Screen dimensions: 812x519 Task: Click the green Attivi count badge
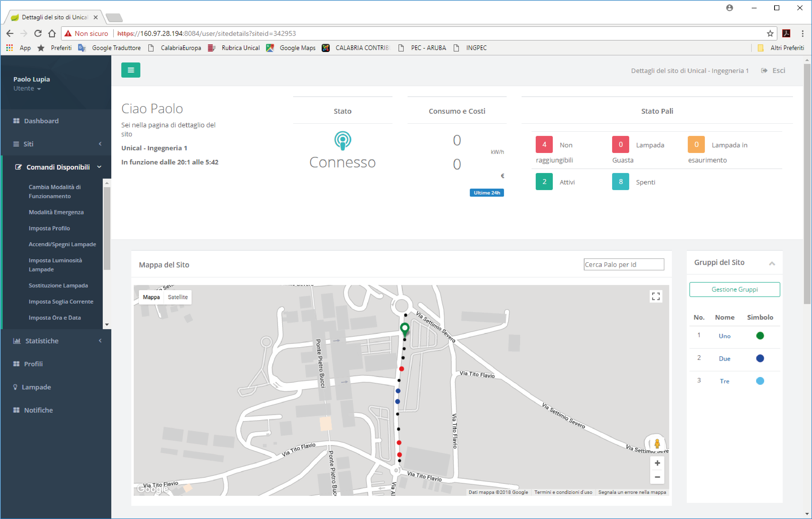tap(544, 182)
